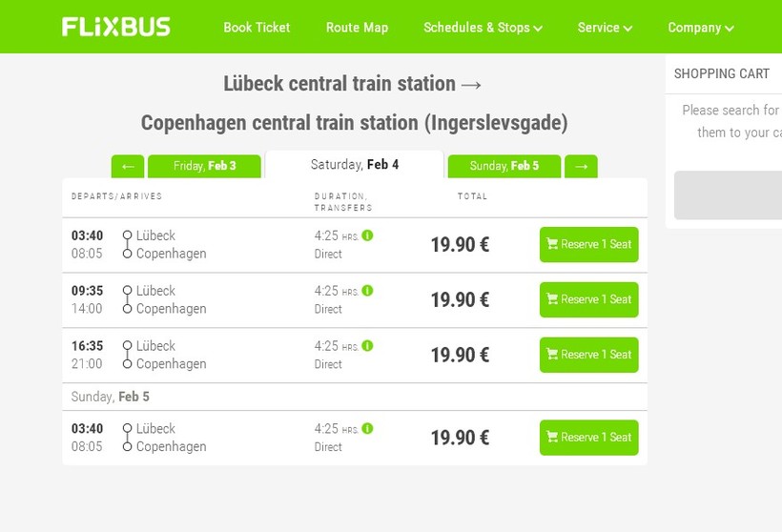Image resolution: width=782 pixels, height=532 pixels.
Task: Click info icon on 09:35 trip
Action: tap(368, 291)
